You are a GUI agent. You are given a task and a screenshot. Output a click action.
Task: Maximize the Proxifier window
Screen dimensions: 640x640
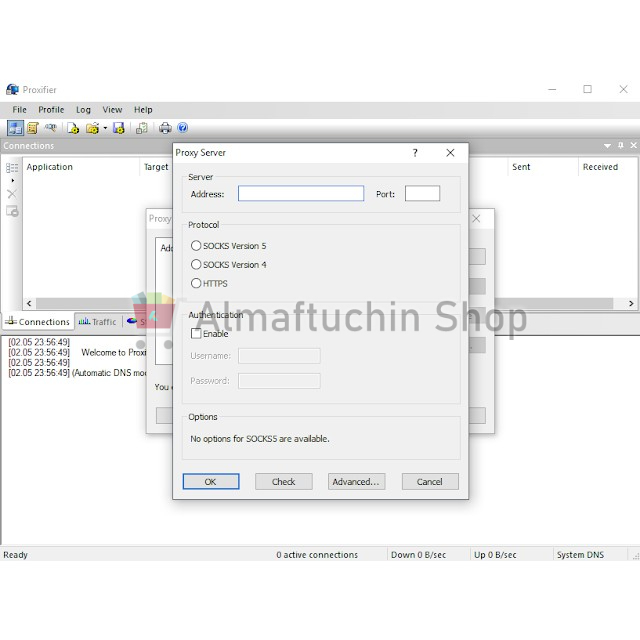point(587,89)
